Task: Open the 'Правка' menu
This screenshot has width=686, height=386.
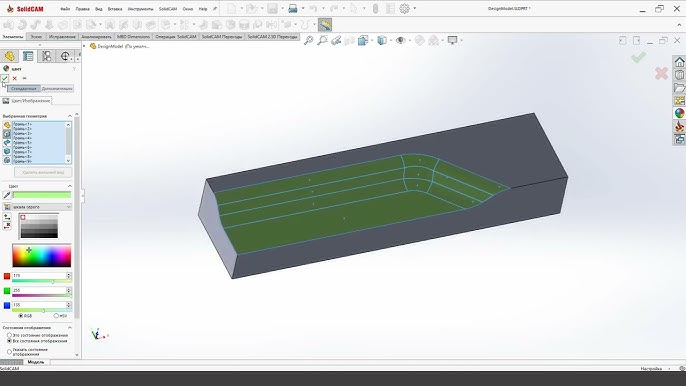Action: click(82, 9)
